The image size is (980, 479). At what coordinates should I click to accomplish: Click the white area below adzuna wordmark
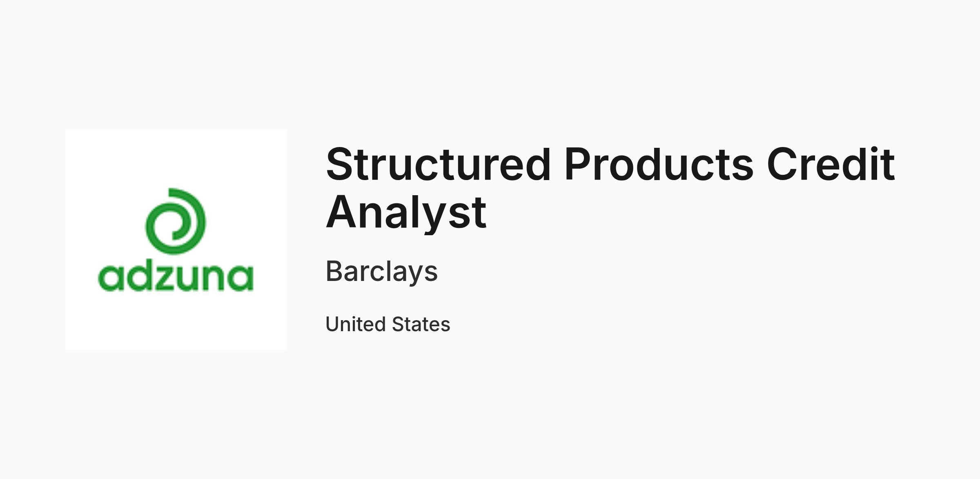pyautogui.click(x=176, y=321)
